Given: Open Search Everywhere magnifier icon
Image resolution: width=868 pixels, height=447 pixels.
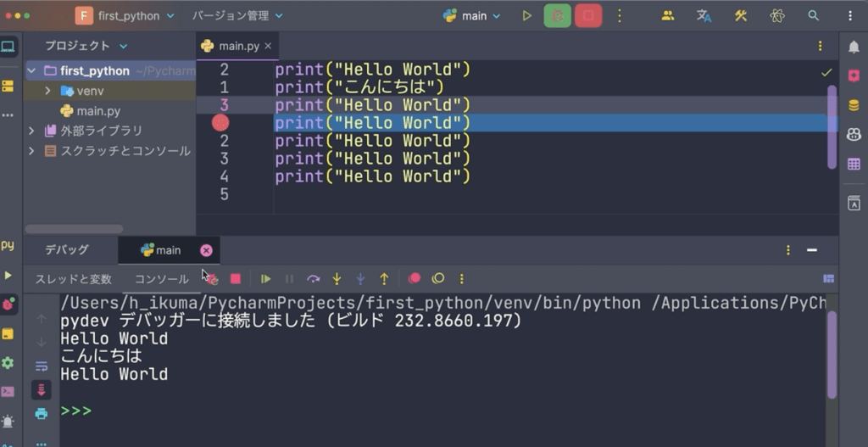Looking at the screenshot, I should tap(813, 16).
